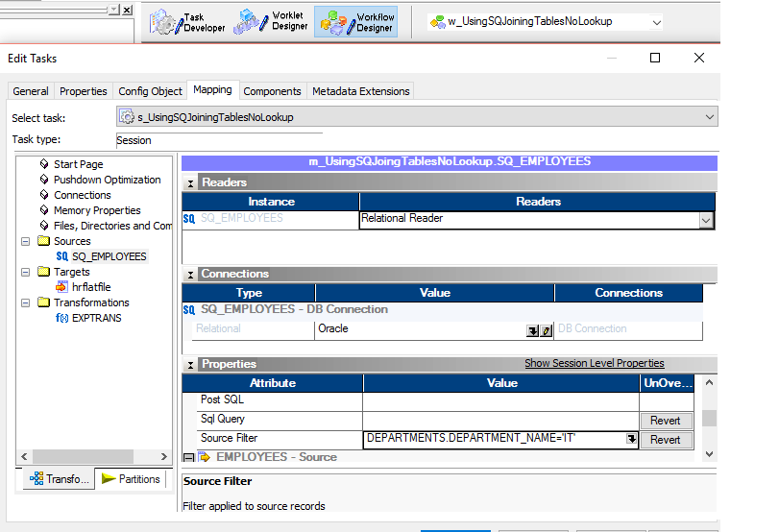This screenshot has width=779, height=532.
Task: Open the Relational Reader dropdown
Action: [x=706, y=220]
